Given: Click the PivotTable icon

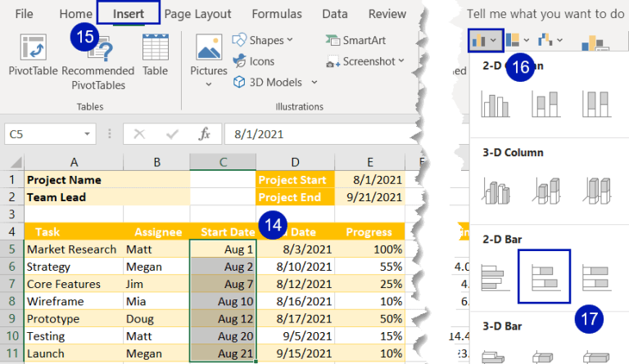Looking at the screenshot, I should 34,48.
